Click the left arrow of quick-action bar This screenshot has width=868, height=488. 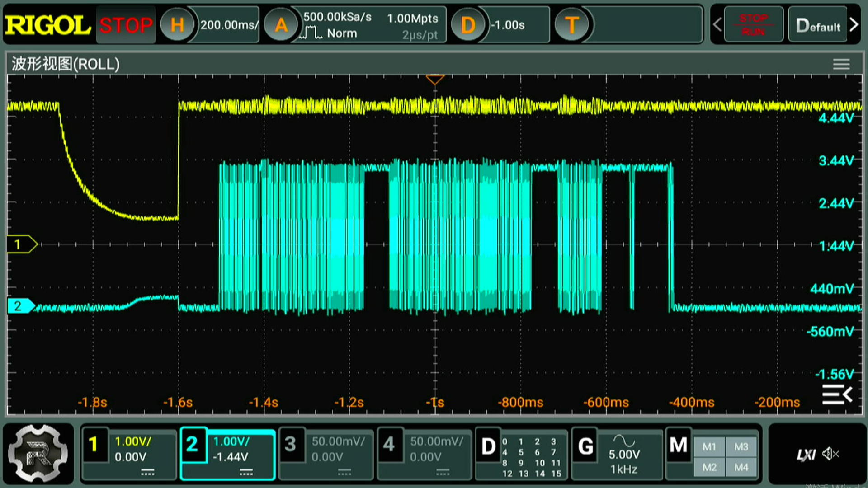pos(717,24)
